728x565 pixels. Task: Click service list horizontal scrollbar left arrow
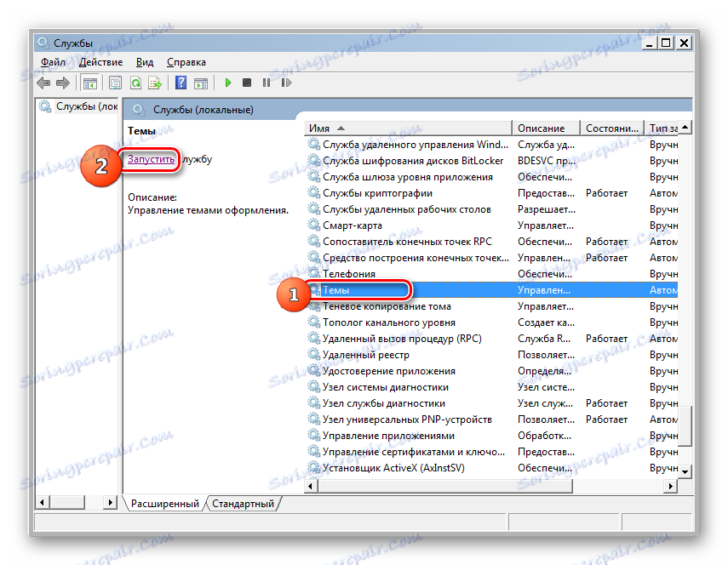(x=311, y=486)
